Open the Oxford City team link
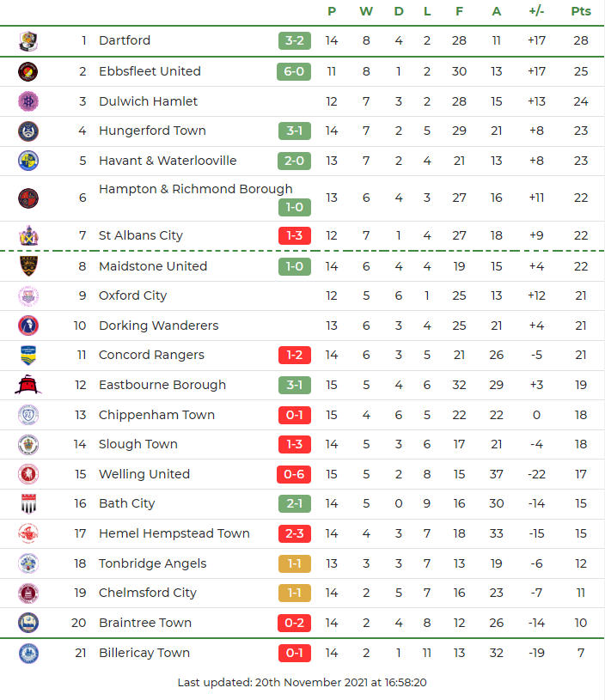Image resolution: width=605 pixels, height=700 pixels. (x=132, y=295)
